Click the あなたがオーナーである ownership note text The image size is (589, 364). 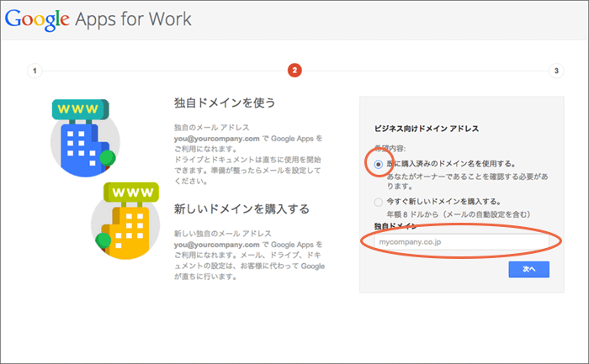coord(467,182)
